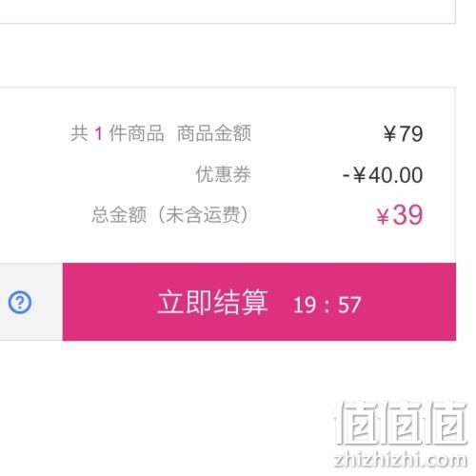Click the 总金额（未含运费）label

[170, 215]
